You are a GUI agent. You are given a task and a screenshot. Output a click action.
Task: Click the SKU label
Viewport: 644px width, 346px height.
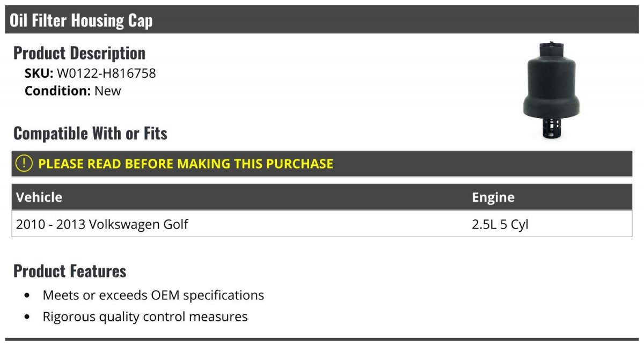(39, 73)
